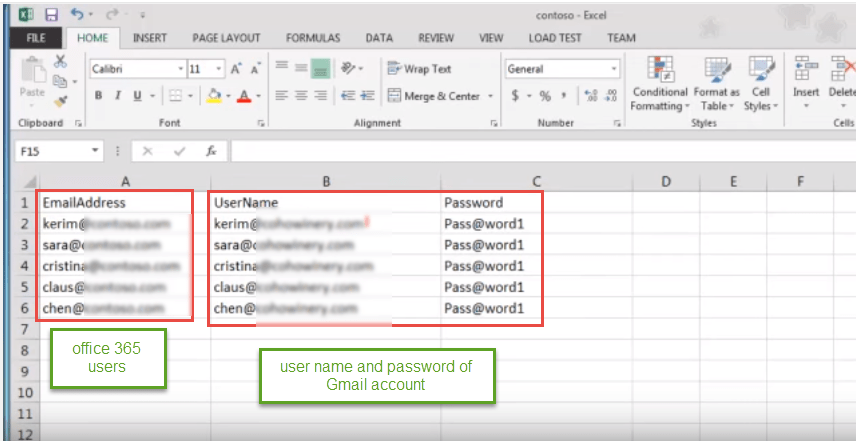Click the Password header cell
Viewport: 856px width, 441px height.
(x=537, y=203)
